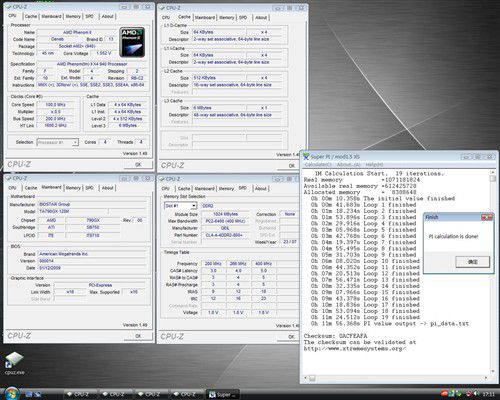This screenshot has height=400, width=500.
Task: Open the Help menu in Super PI
Action: (x=374, y=165)
